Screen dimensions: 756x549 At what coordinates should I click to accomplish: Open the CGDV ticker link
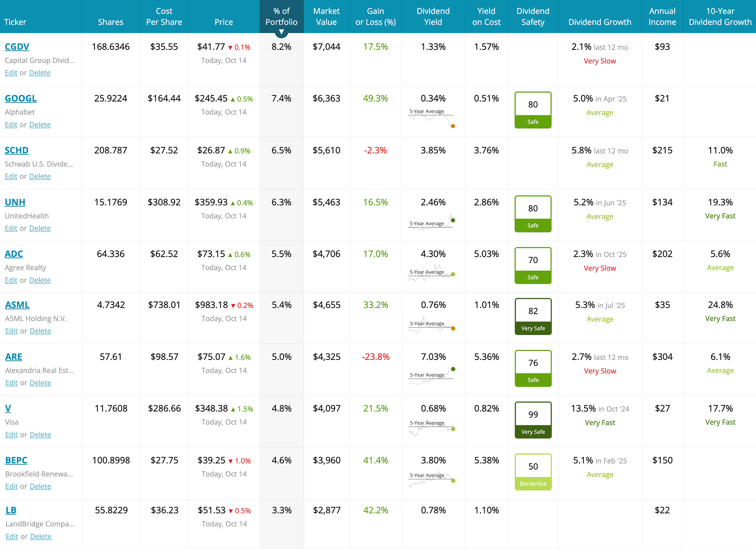(17, 47)
